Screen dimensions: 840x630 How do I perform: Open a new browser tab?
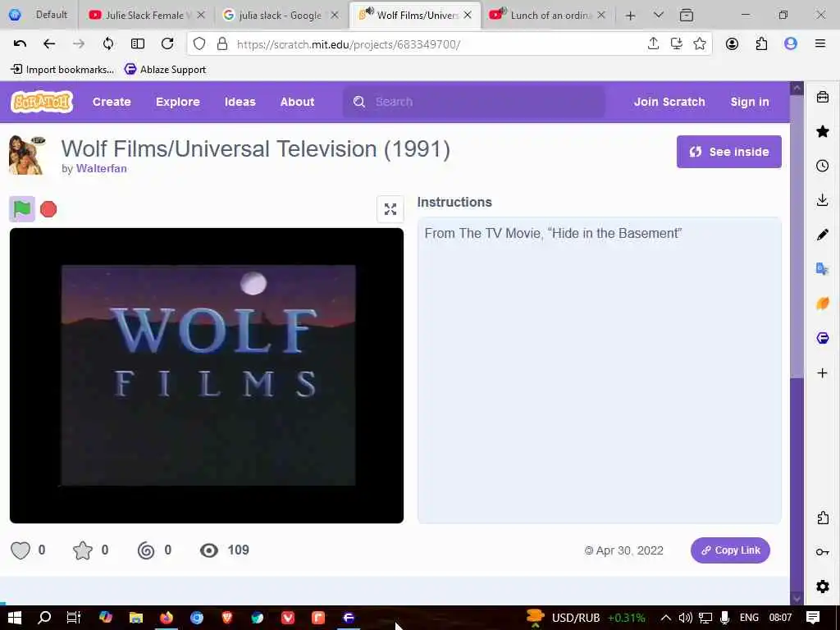click(631, 16)
